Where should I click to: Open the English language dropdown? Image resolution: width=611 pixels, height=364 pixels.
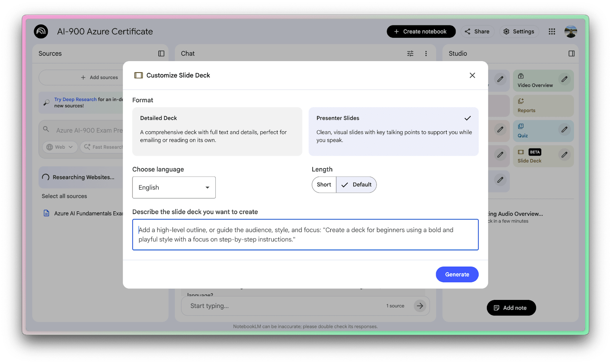coord(174,187)
